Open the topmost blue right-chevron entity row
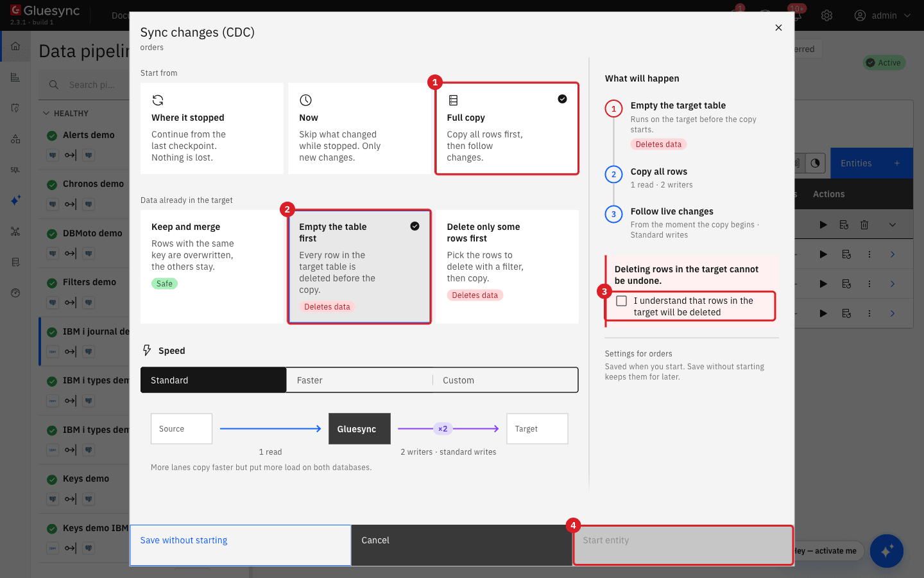Viewport: 924px width, 578px height. 893,254
